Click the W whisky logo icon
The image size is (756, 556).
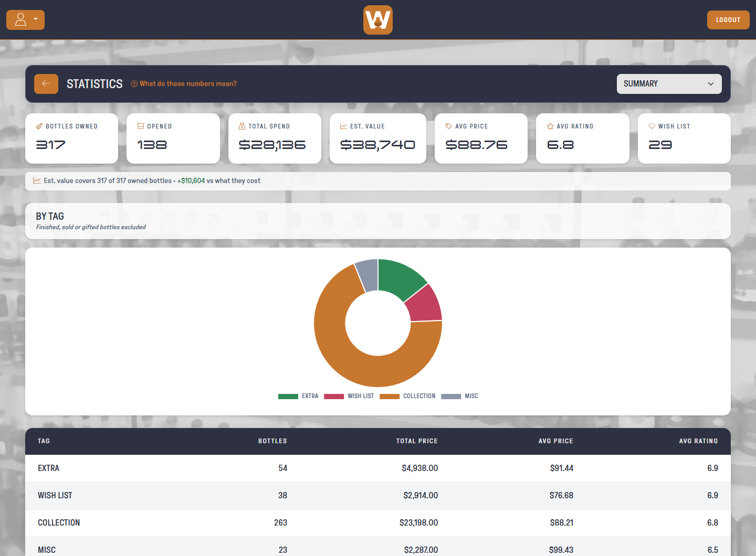pyautogui.click(x=378, y=20)
